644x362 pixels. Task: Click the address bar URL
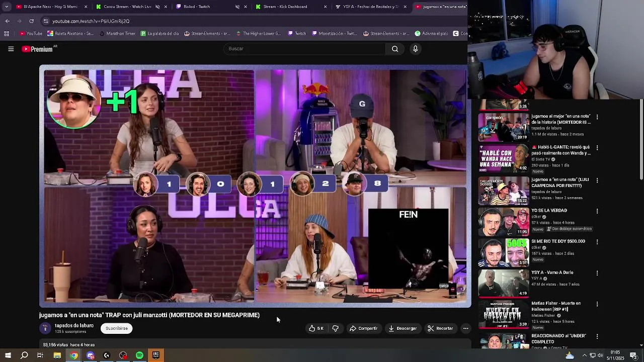click(x=91, y=21)
